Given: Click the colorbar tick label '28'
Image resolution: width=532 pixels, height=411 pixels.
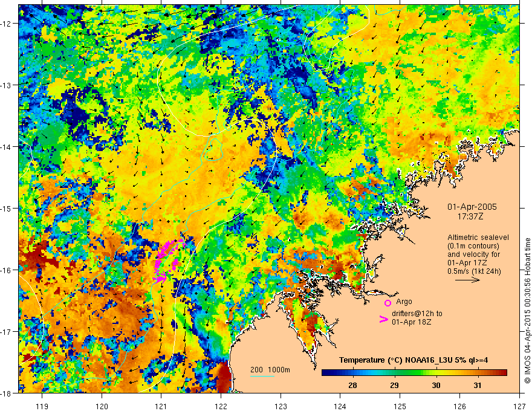Looking at the screenshot, I should coord(352,385).
